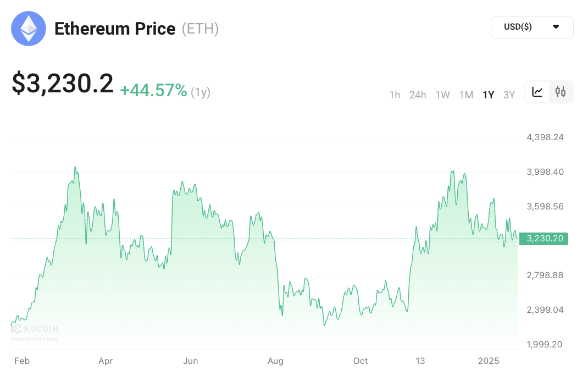588x387 pixels.
Task: Switch to candlestick chart view
Action: tap(561, 92)
